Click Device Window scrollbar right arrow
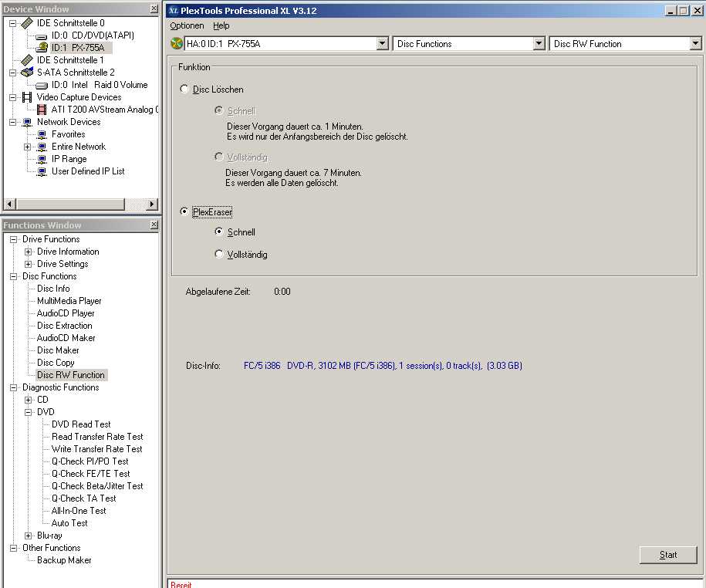 click(x=152, y=204)
